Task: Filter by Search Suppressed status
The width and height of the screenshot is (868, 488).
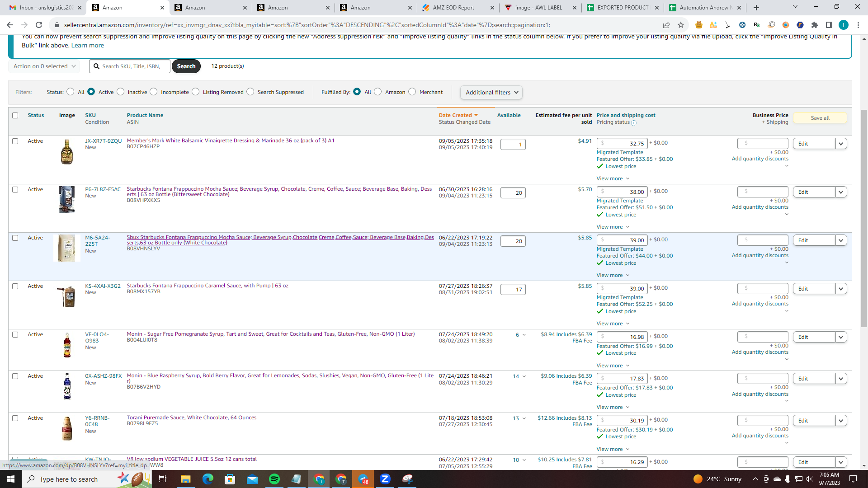Action: coord(250,92)
